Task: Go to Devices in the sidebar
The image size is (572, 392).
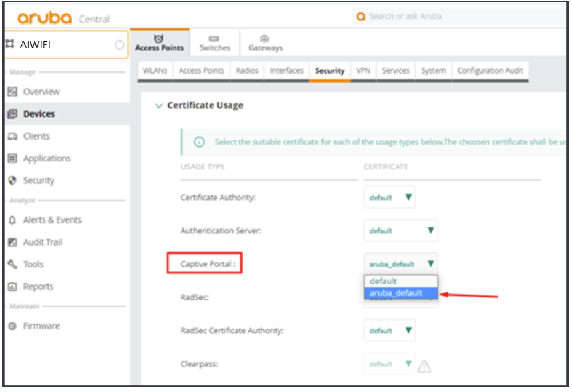Action: tap(39, 114)
